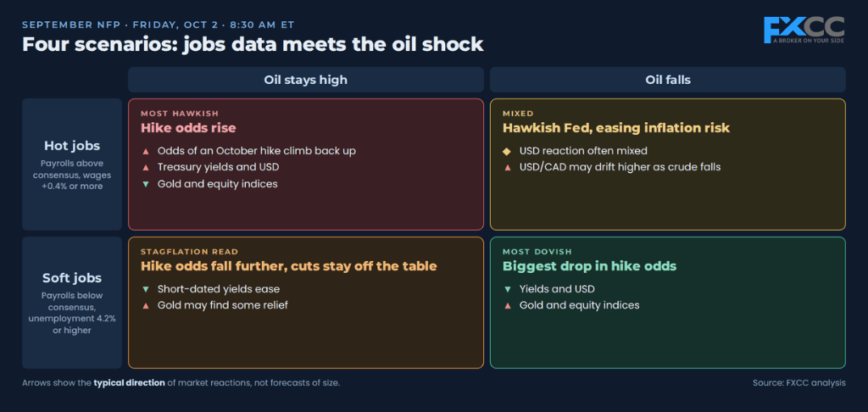Image resolution: width=868 pixels, height=412 pixels.
Task: Click the diamond marker beside USD reaction often mixed
Action: pos(507,151)
